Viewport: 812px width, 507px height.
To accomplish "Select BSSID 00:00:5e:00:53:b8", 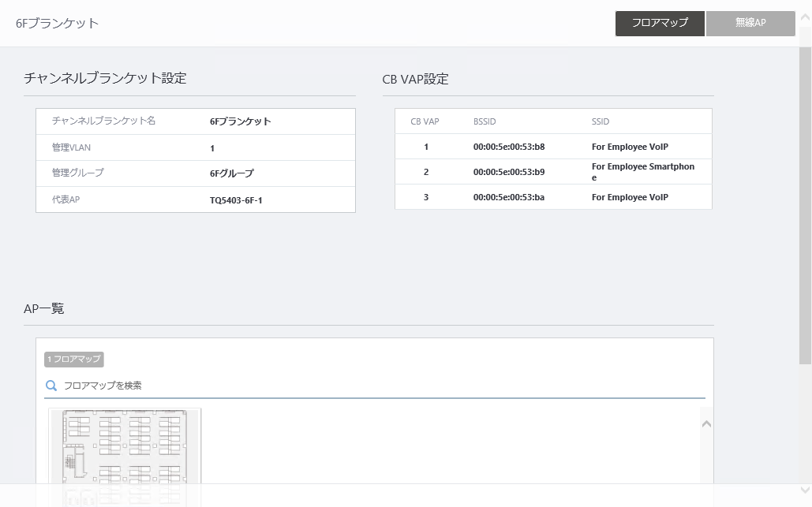I will pyautogui.click(x=509, y=147).
